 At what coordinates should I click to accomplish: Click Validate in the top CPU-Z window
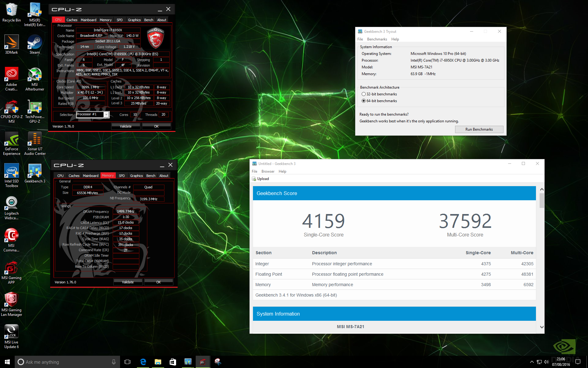[x=126, y=126]
